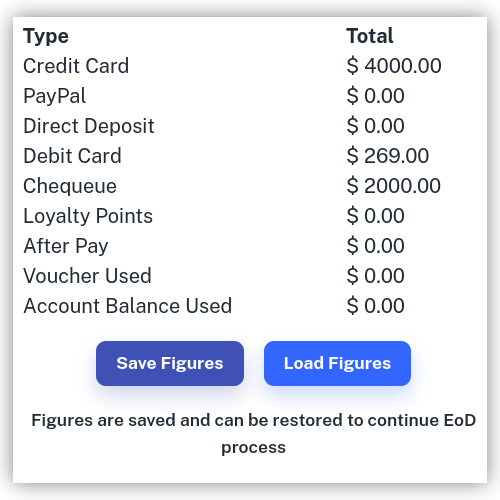Viewport: 500px width, 500px height.
Task: Click the Credit Card total $ 4000.00
Action: [x=394, y=66]
